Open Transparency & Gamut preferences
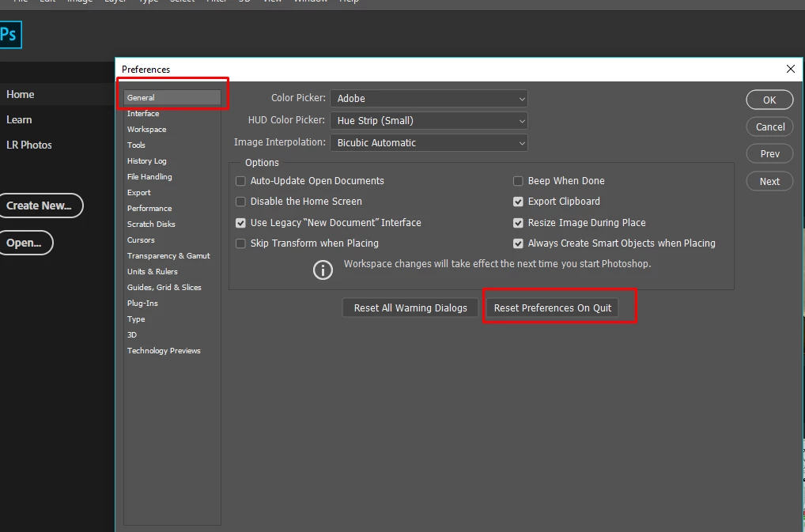The width and height of the screenshot is (805, 532). click(168, 255)
